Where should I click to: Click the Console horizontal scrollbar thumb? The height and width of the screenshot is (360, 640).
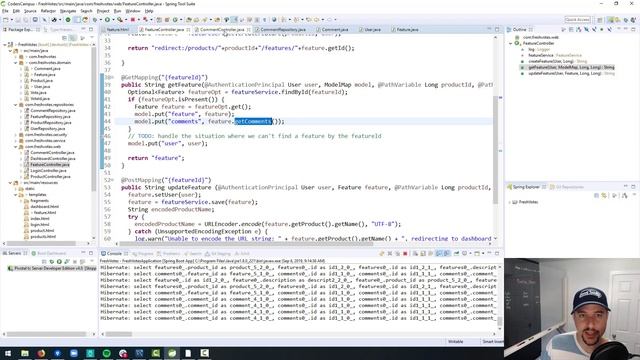119,334
